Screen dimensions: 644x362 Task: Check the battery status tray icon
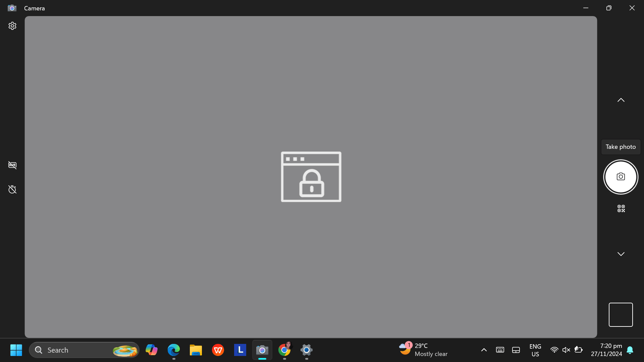(579, 350)
